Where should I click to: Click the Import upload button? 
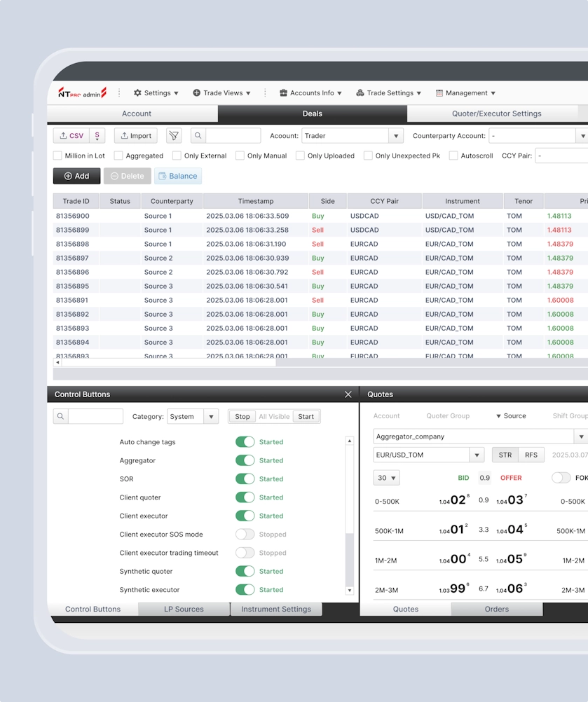(136, 136)
